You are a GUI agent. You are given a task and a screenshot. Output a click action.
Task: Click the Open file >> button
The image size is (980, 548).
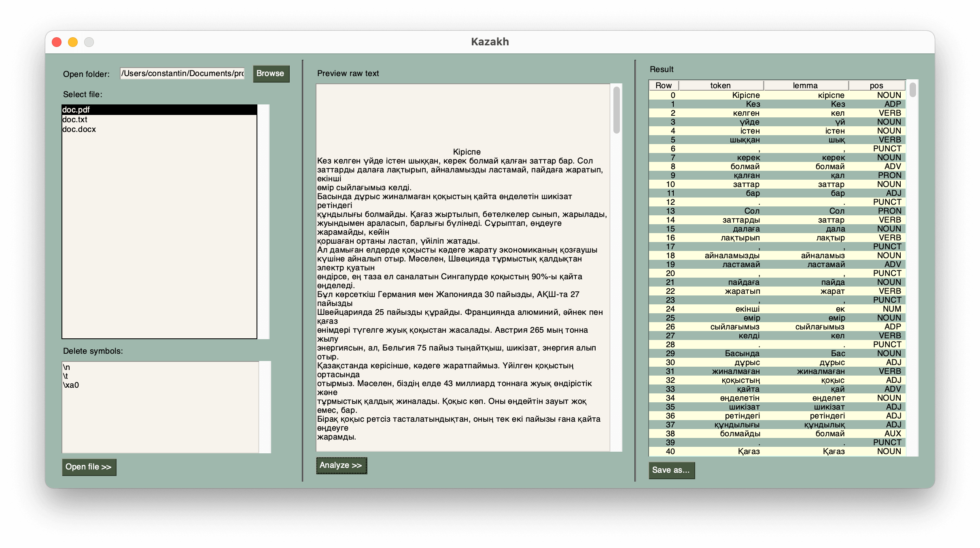[89, 467]
